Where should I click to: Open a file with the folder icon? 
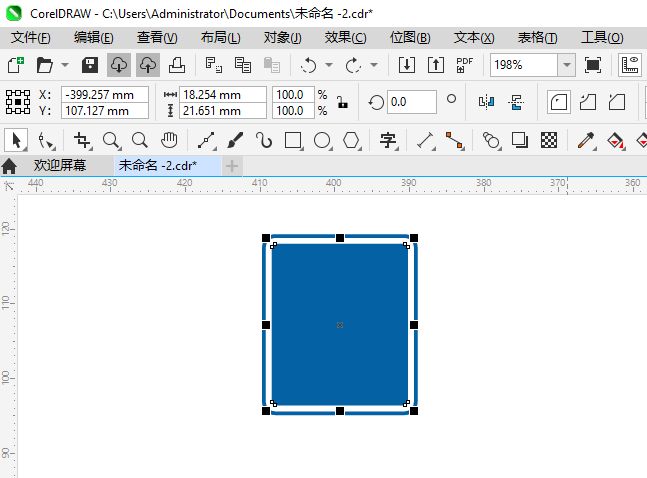[x=45, y=65]
